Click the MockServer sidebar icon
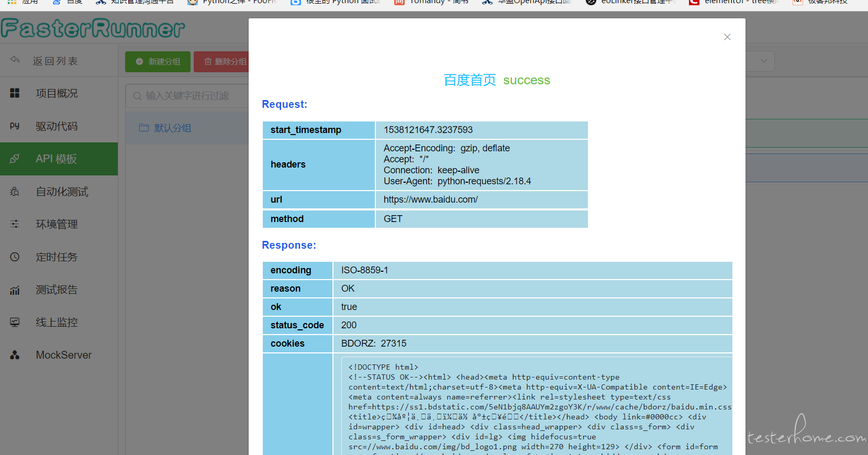Viewport: 868px width, 455px height. coord(15,355)
